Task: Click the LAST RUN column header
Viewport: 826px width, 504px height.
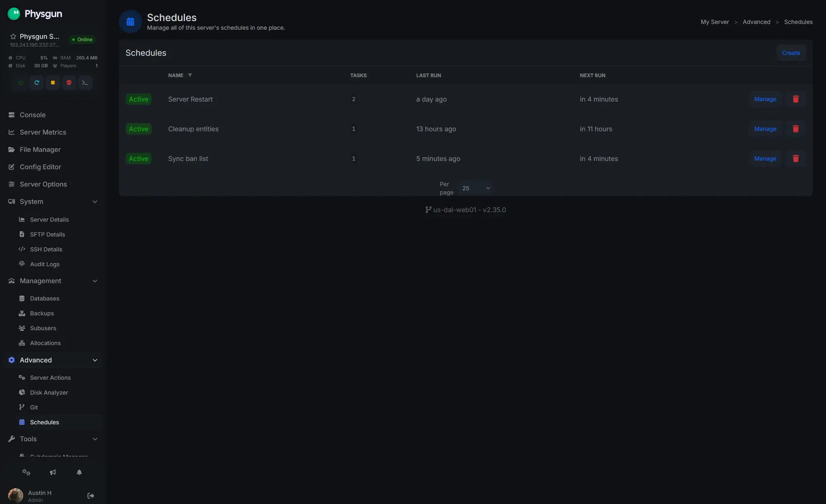Action: point(428,75)
